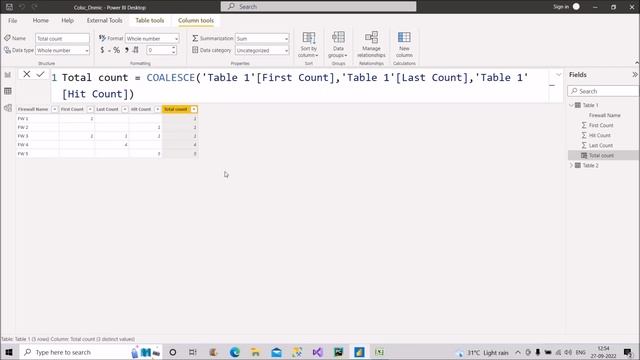Open Sort by column tool
The height and width of the screenshot is (360, 640).
coord(309,44)
